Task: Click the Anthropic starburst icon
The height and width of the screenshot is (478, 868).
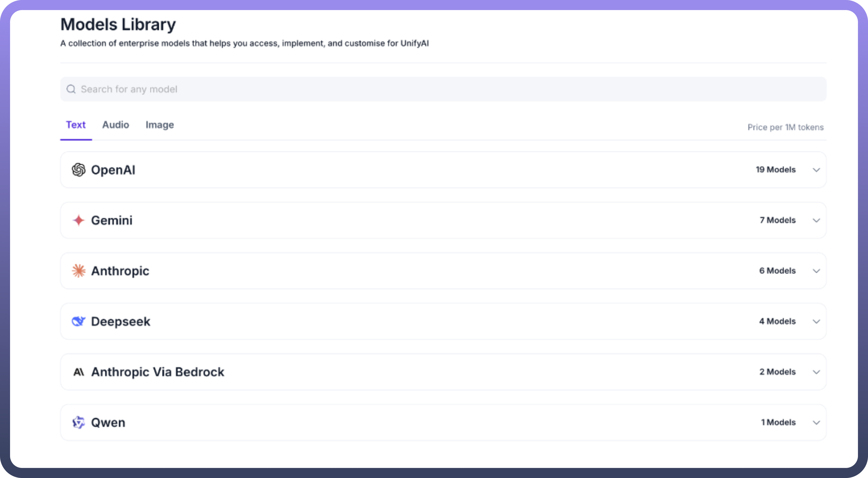Action: (x=78, y=271)
